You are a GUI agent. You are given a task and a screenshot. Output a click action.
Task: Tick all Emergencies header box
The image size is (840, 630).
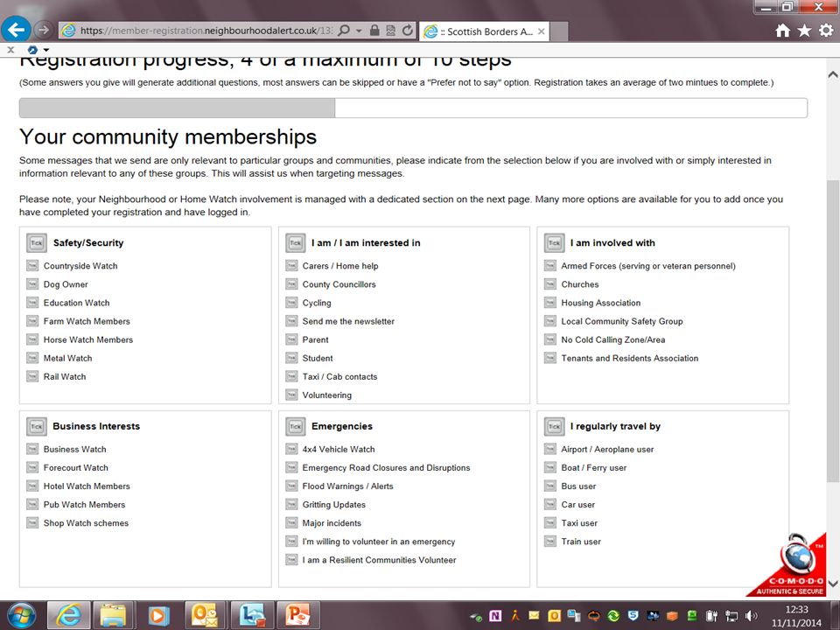pos(295,426)
